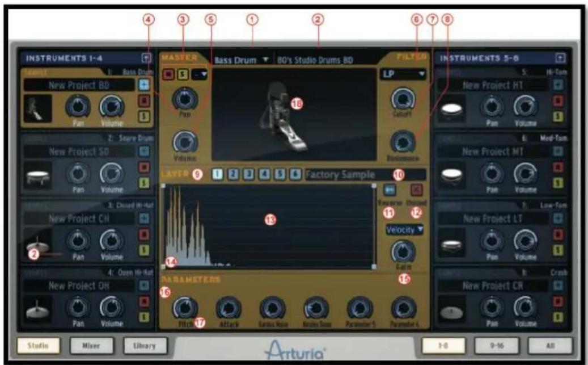Click load icon beside New Project CR
This screenshot has height=365, width=588.
(558, 286)
